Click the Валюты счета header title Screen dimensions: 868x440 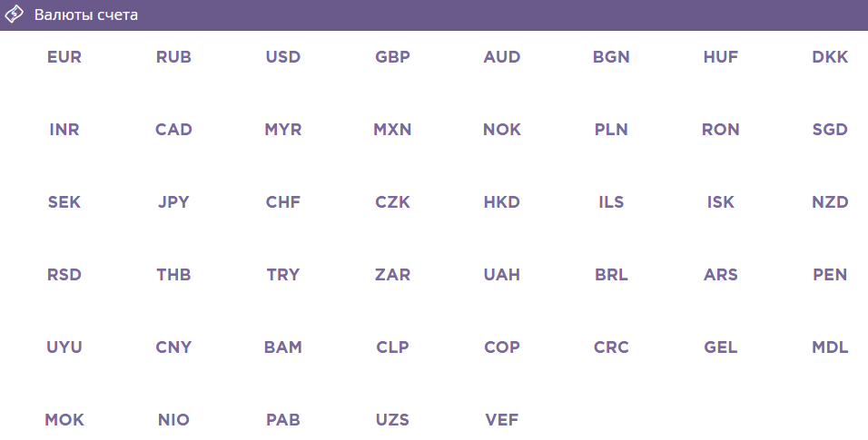tap(86, 15)
